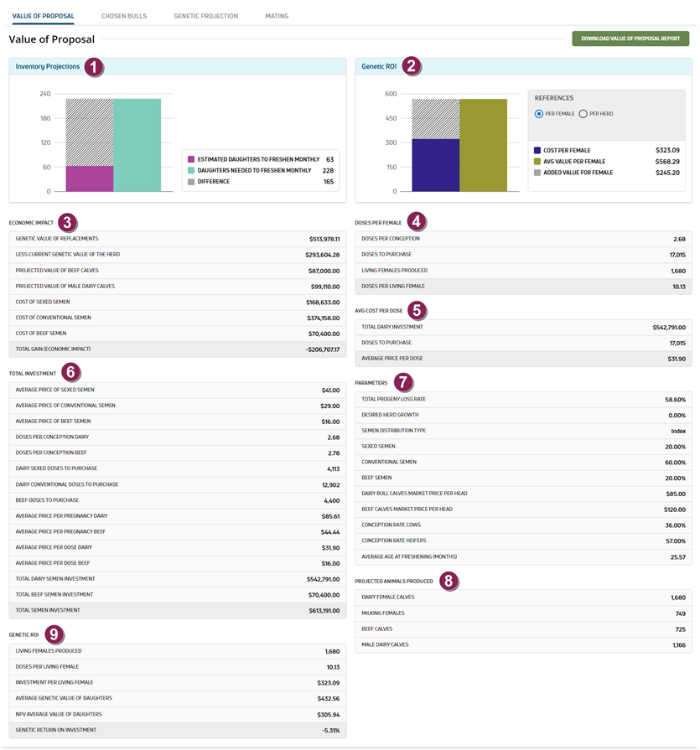This screenshot has height=750, width=700.
Task: Click numbered callout 8 beside Projected Animals Produced
Action: pos(450,581)
